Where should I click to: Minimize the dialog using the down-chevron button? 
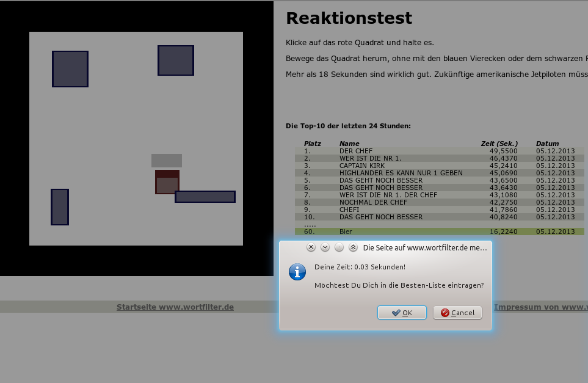point(325,247)
